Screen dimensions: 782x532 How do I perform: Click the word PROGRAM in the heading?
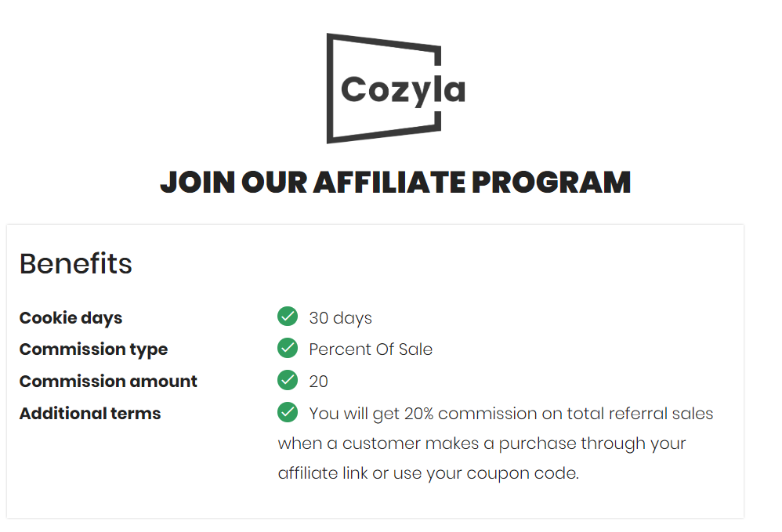(552, 182)
